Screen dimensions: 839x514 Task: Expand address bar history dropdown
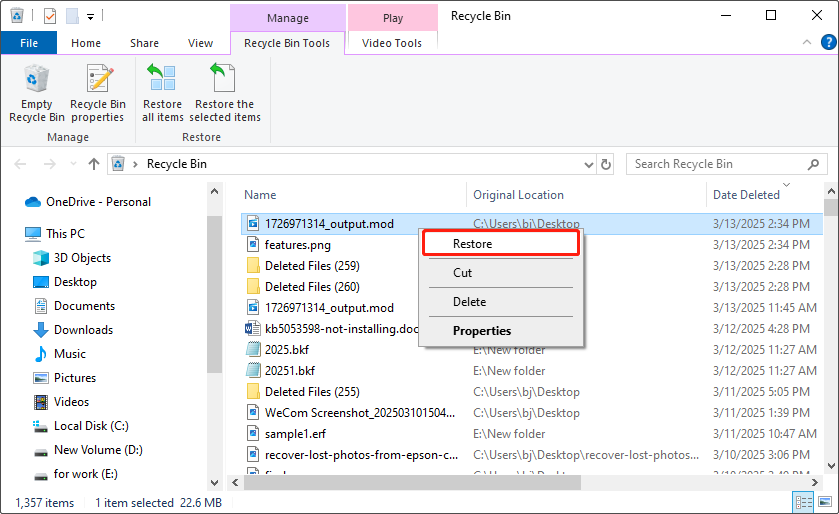(x=589, y=164)
